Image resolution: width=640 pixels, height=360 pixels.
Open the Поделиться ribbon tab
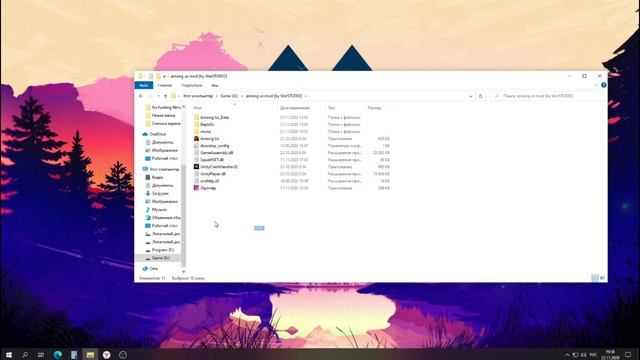point(191,85)
